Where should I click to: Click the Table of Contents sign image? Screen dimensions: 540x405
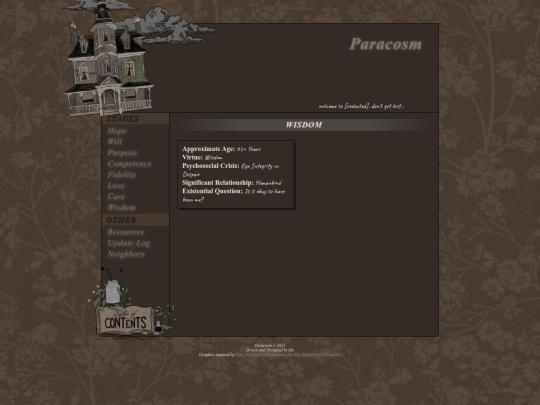coord(125,320)
